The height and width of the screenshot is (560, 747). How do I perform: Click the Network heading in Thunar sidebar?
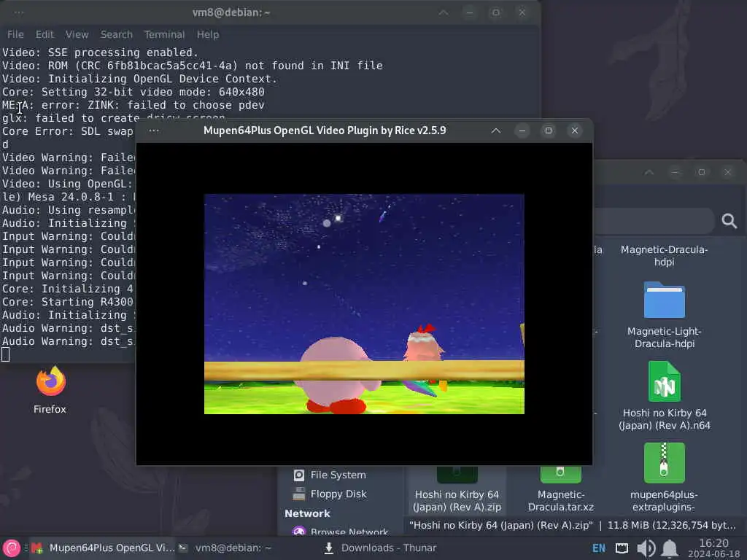[307, 513]
